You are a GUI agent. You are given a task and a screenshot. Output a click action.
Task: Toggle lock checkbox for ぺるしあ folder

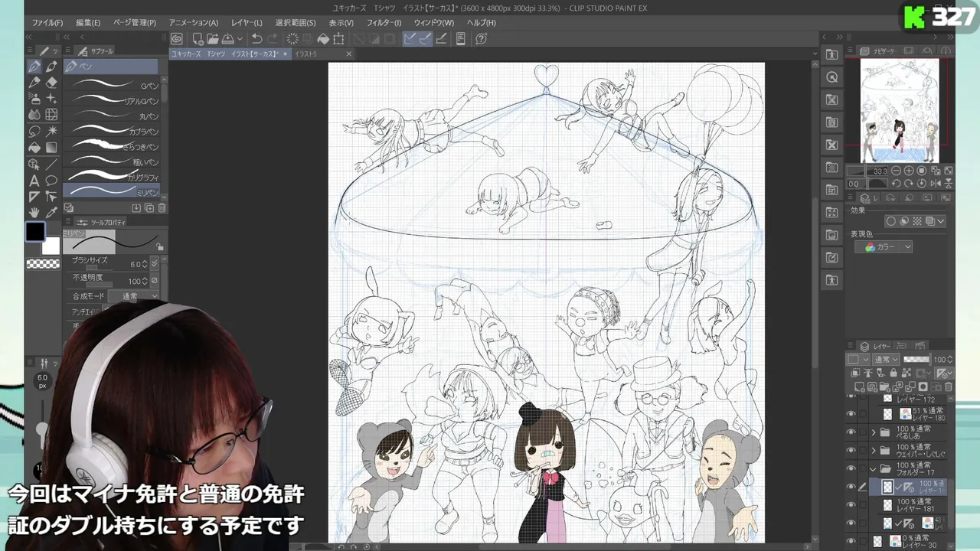click(x=863, y=432)
